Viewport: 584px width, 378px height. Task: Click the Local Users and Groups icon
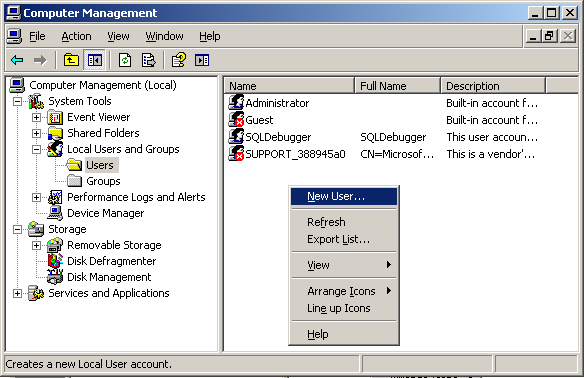[x=55, y=149]
